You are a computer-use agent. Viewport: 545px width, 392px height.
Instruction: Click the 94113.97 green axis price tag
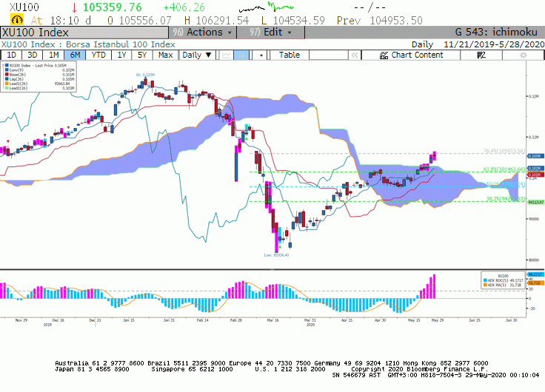point(536,202)
